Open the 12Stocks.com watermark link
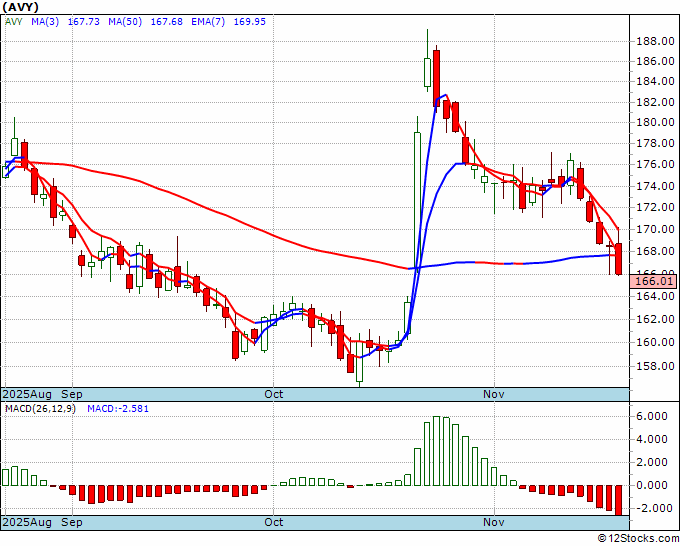The width and height of the screenshot is (680, 546). click(x=638, y=539)
